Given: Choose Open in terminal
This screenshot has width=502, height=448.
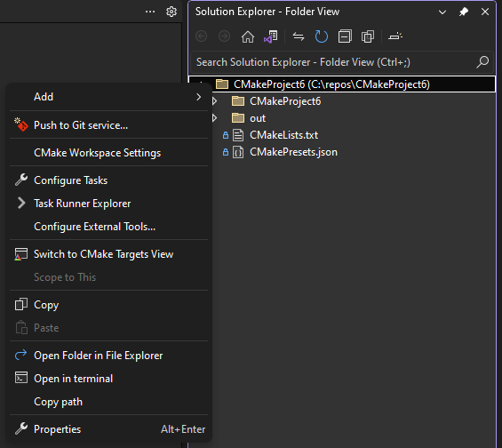Looking at the screenshot, I should pyautogui.click(x=109, y=378).
